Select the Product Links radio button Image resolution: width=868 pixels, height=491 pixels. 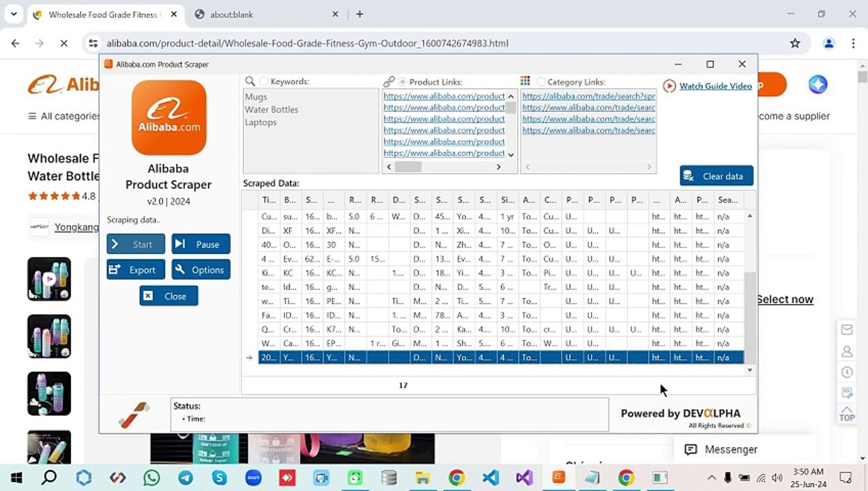(x=403, y=81)
